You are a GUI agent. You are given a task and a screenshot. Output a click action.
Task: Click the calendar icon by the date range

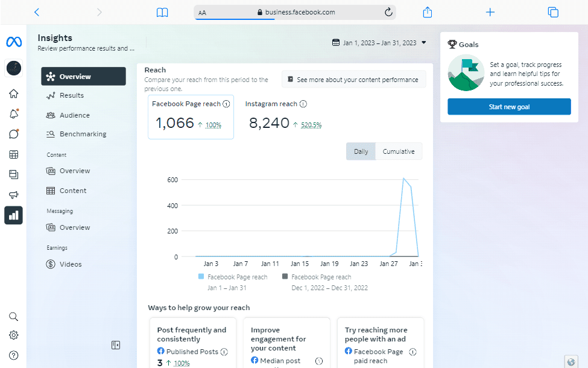(336, 42)
